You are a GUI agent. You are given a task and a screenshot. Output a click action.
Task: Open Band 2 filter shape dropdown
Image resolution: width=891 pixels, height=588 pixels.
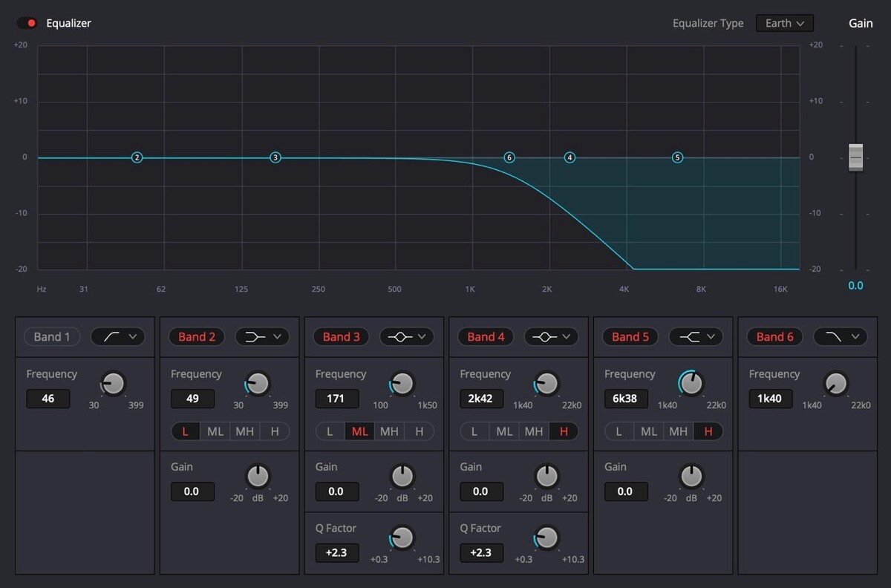pos(262,337)
